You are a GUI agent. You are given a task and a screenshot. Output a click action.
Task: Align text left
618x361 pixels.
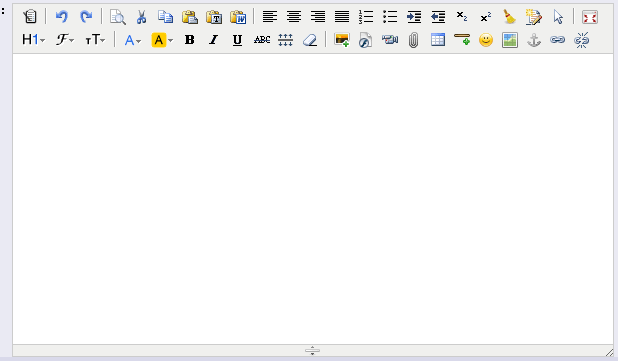click(x=270, y=17)
